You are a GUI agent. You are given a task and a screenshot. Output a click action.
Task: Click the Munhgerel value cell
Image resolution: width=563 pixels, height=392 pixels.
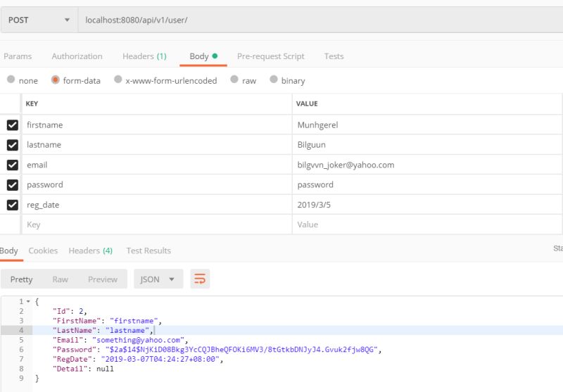pyautogui.click(x=427, y=125)
